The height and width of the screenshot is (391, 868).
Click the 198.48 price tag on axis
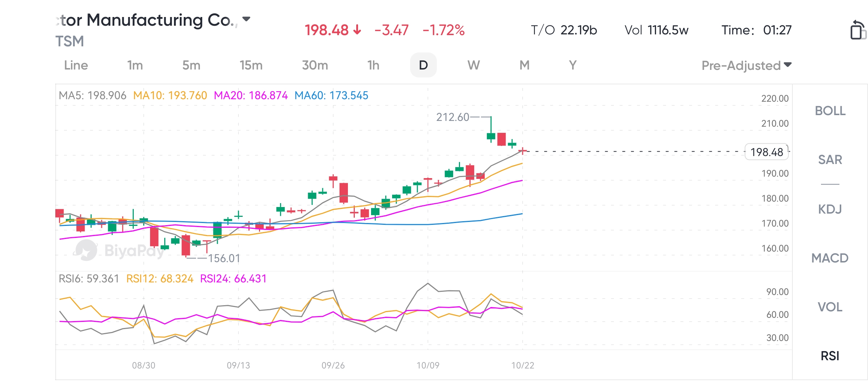click(767, 152)
